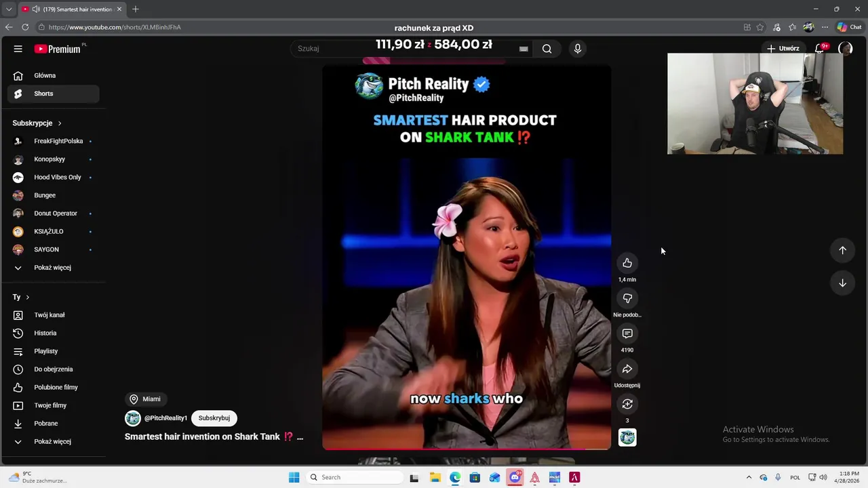Open the KSIĄŻULO channel
This screenshot has width=868, height=488.
pyautogui.click(x=54, y=231)
